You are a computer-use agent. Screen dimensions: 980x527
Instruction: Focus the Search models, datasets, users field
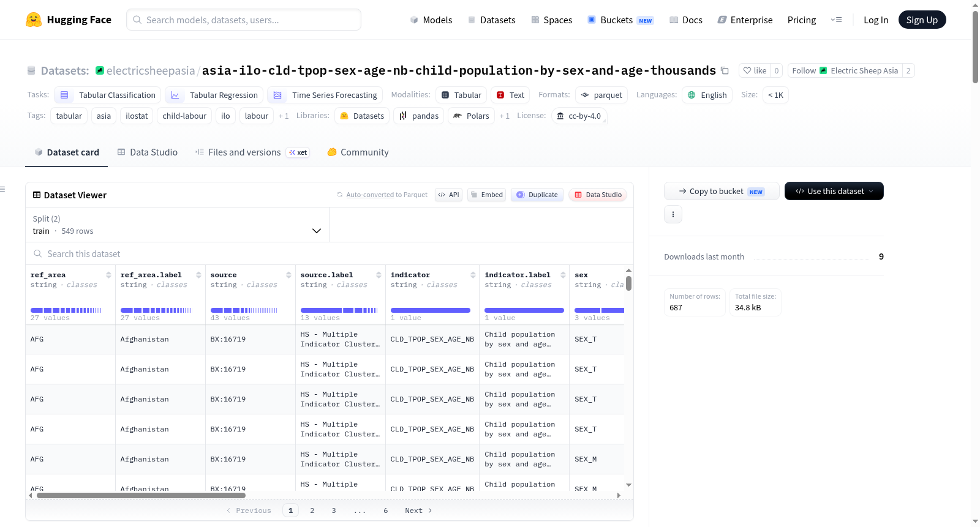point(244,20)
